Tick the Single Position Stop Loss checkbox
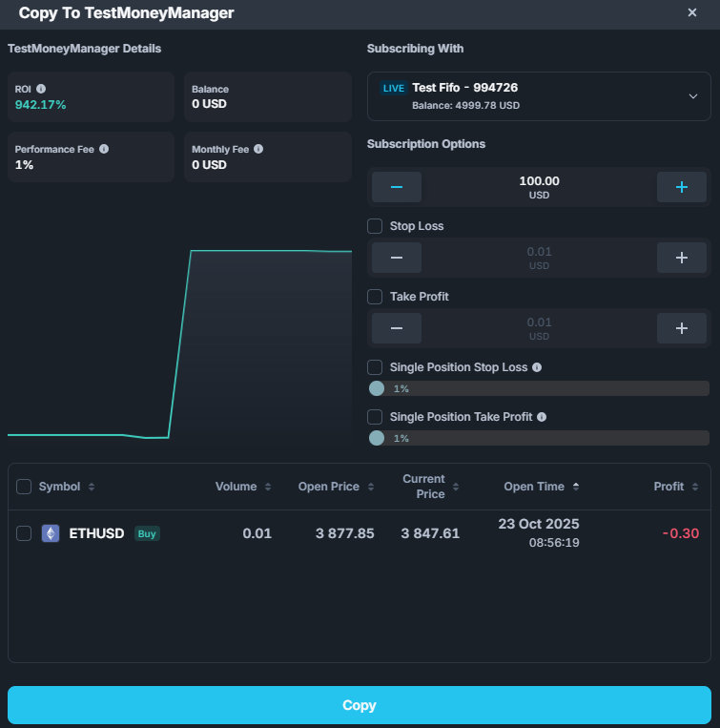This screenshot has width=720, height=728. coord(376,367)
